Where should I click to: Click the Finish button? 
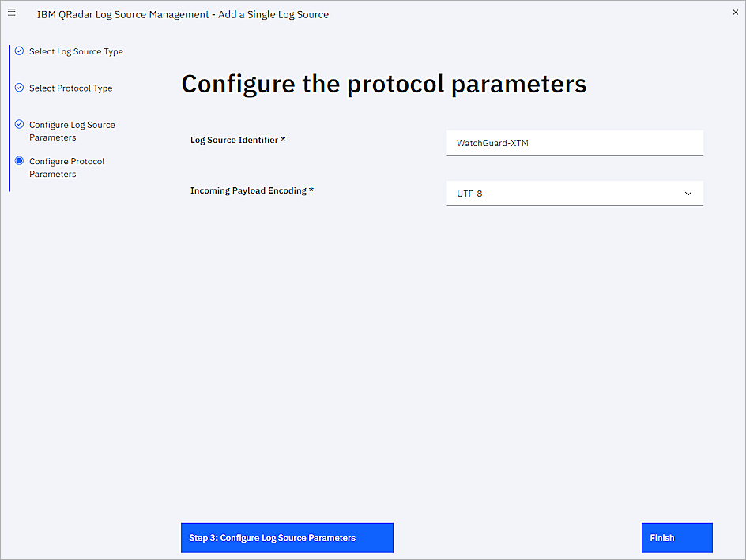click(676, 538)
